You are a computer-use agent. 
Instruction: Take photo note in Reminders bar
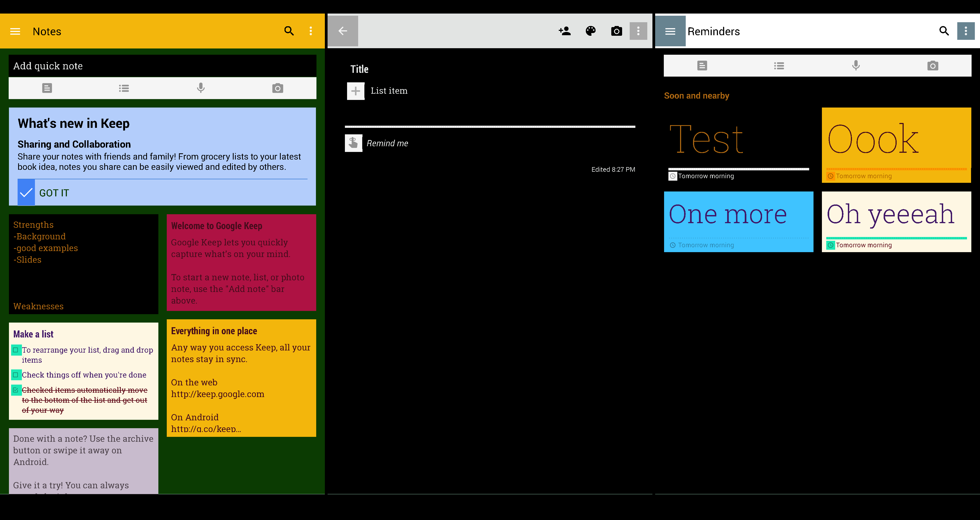click(933, 66)
